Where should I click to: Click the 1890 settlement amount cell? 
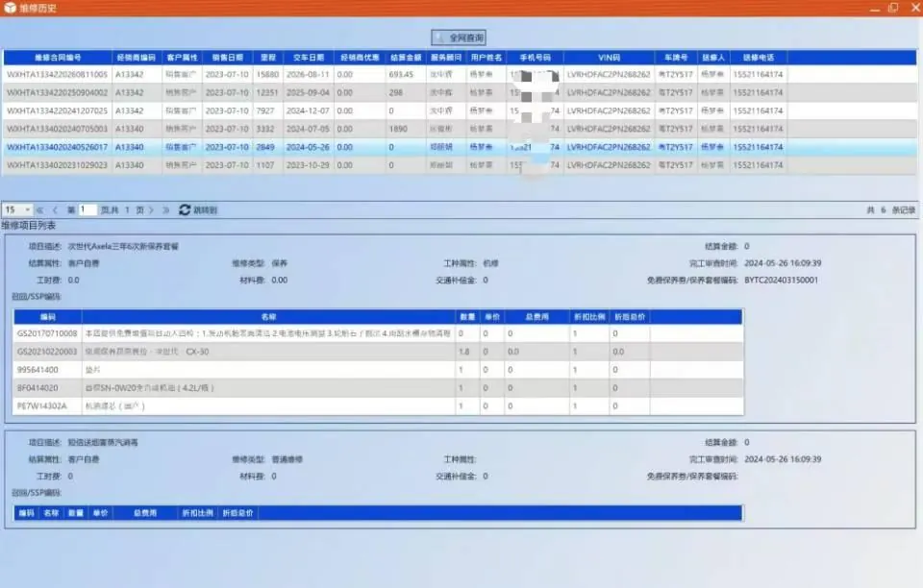(406, 129)
